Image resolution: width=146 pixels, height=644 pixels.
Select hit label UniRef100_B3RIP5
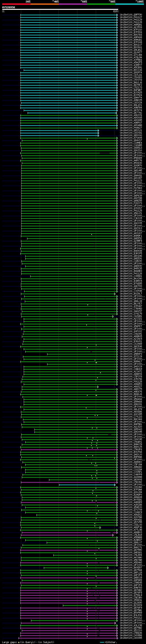click(x=131, y=253)
